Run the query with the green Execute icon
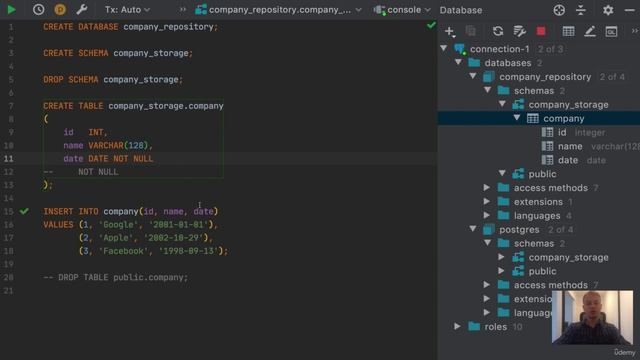640x360 pixels. pos(11,9)
